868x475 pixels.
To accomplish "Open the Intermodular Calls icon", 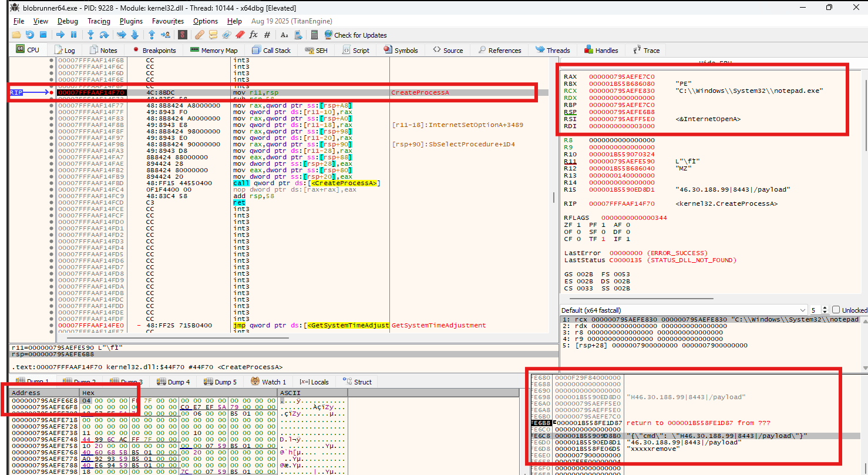I will (298, 35).
